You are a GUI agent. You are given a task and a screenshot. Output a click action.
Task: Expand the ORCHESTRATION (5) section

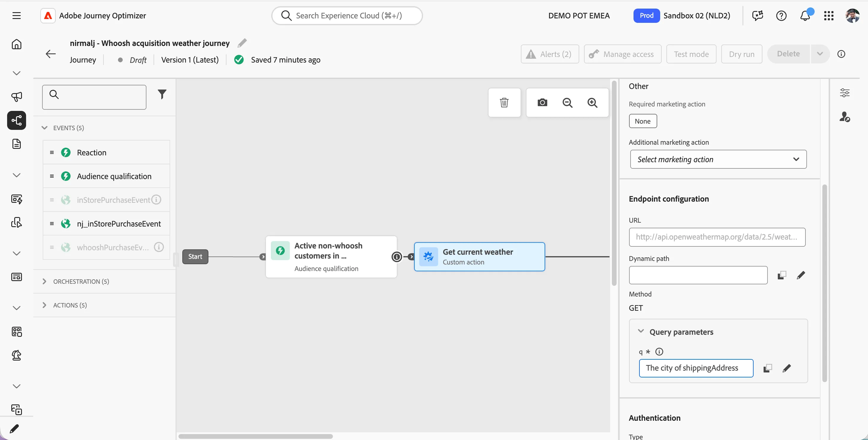(44, 281)
